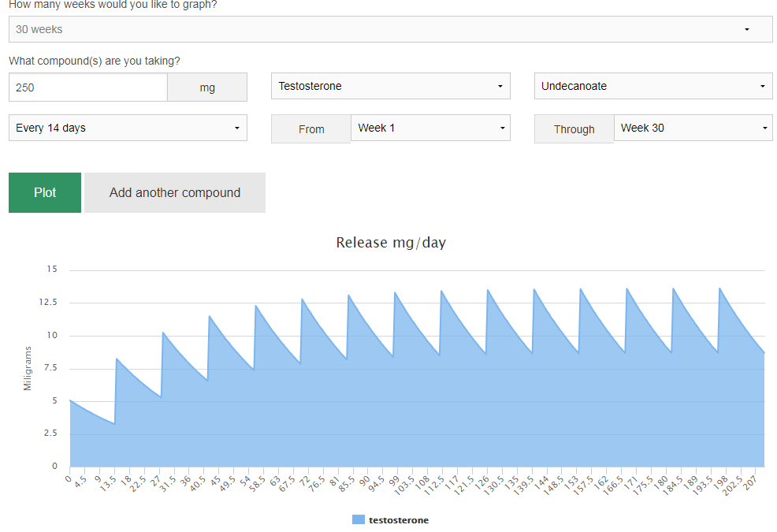Viewport: 777px width, 532px height.
Task: Click Add another compound button
Action: pos(175,192)
